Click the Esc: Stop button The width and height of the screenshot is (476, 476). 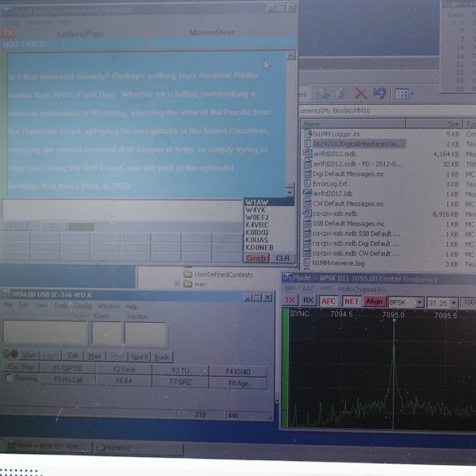click(21, 367)
